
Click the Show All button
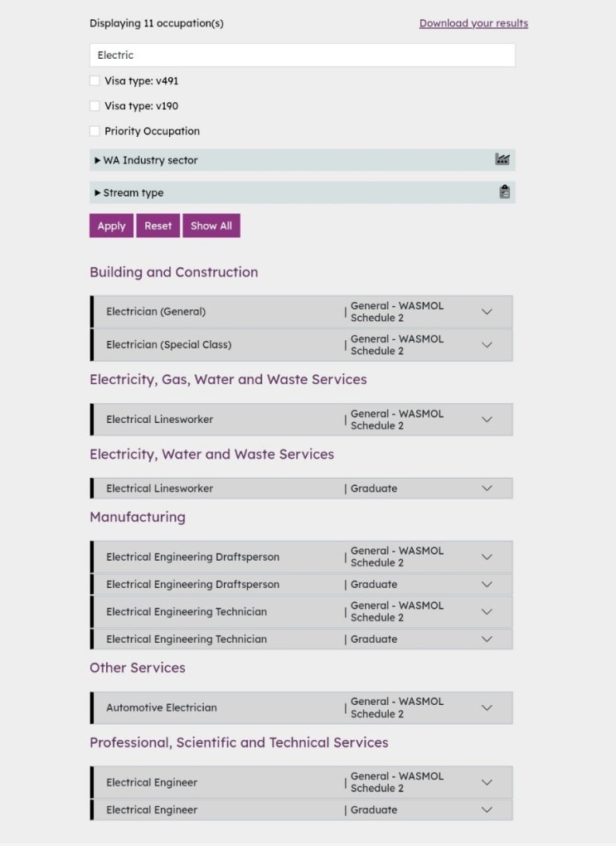click(x=211, y=226)
